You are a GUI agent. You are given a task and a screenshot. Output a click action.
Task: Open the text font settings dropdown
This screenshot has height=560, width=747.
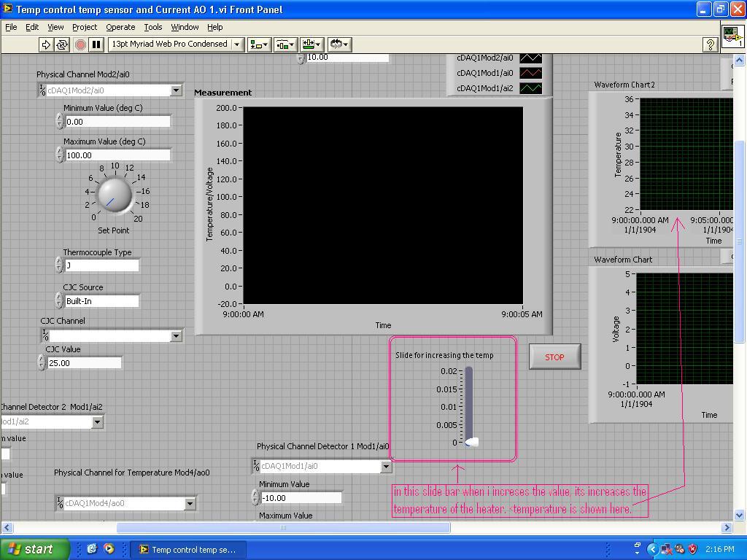click(176, 44)
